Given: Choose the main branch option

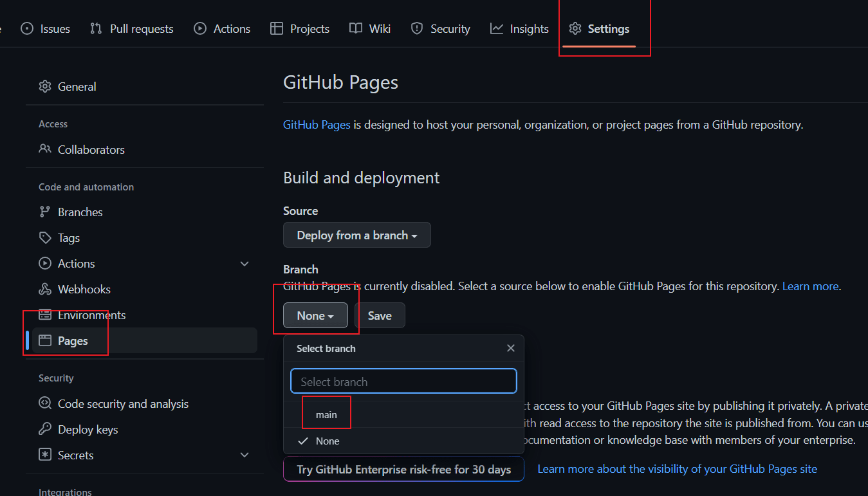Looking at the screenshot, I should (x=403, y=414).
